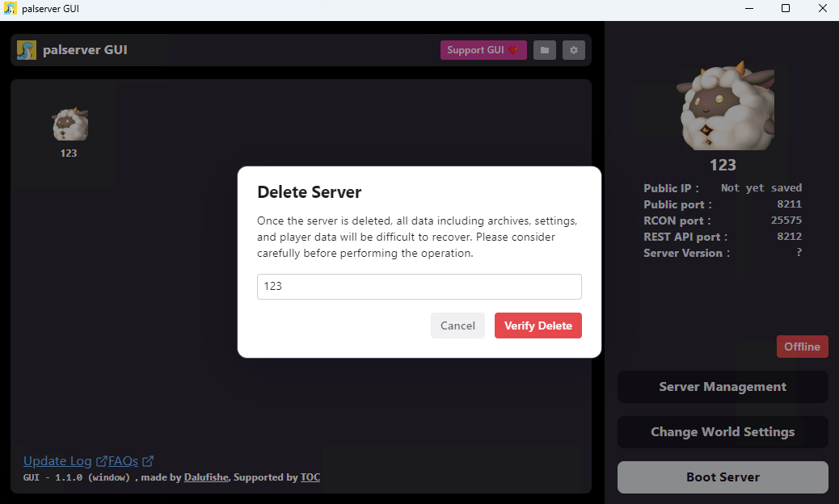Visit the Dalufishe author link
Screen dimensions: 839x504
(x=206, y=477)
